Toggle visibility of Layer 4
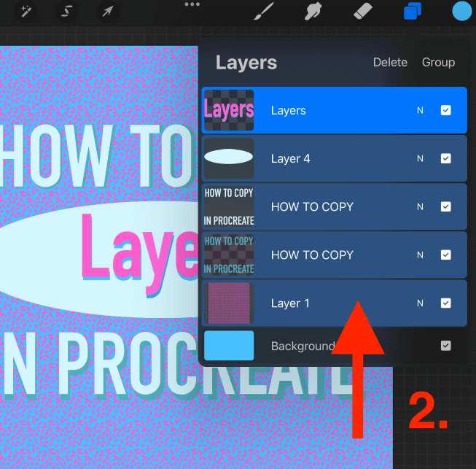The width and height of the screenshot is (476, 469). pos(445,158)
